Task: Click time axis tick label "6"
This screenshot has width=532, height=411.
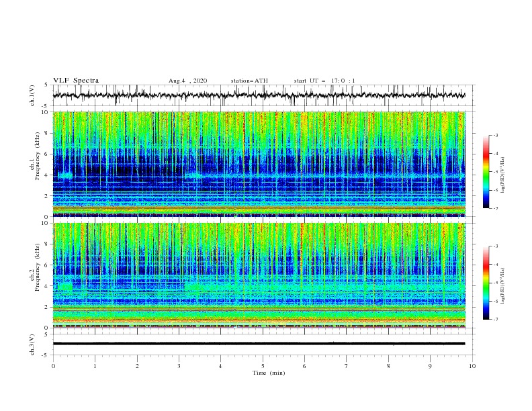Action: 304,366
